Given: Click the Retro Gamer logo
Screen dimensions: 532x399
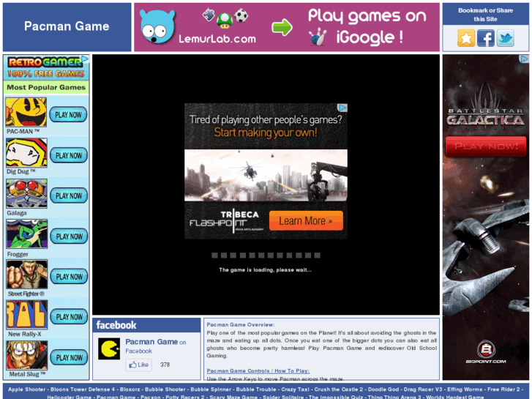Looking at the screenshot, I should (x=45, y=62).
